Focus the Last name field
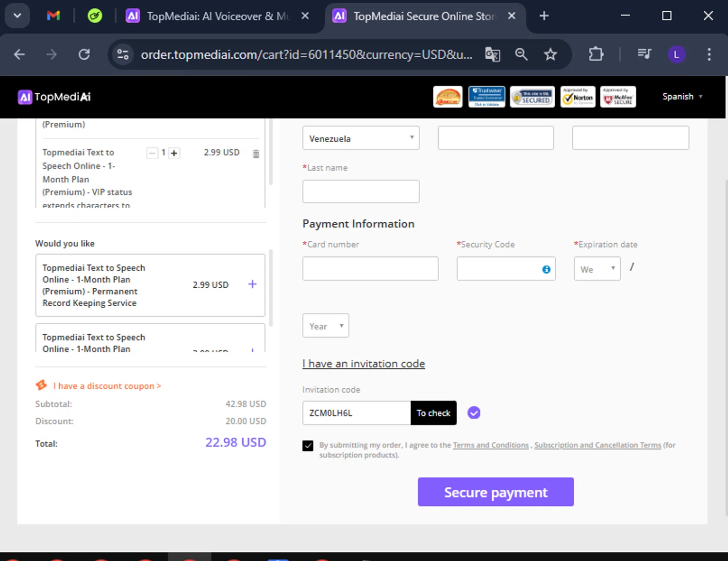728x561 pixels. pos(361,191)
